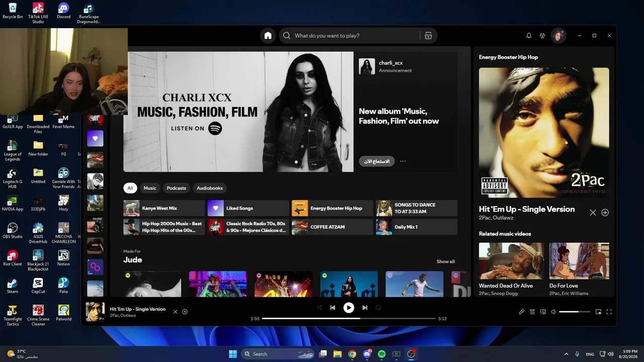Seek on the song progress bar
Viewport: 644px width, 362px height.
pos(349,318)
